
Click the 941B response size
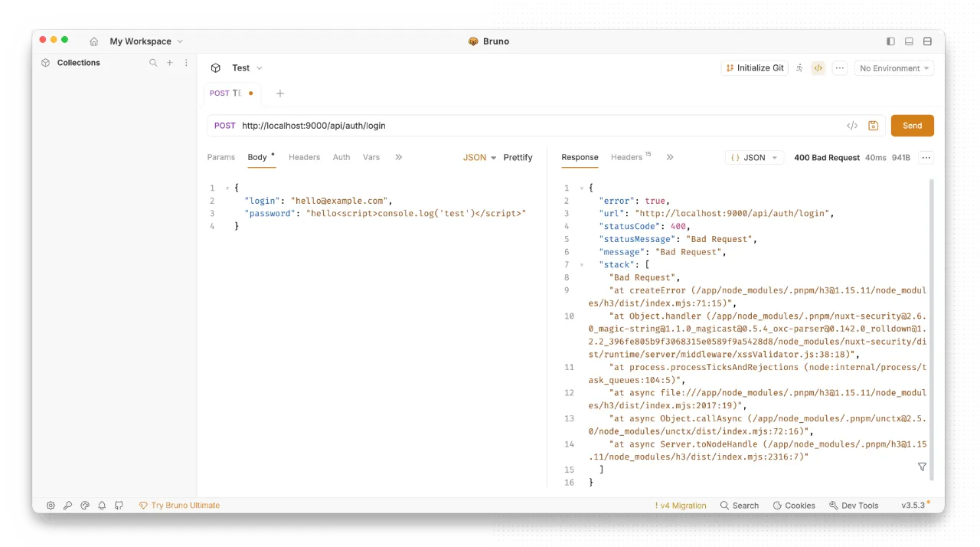(901, 157)
